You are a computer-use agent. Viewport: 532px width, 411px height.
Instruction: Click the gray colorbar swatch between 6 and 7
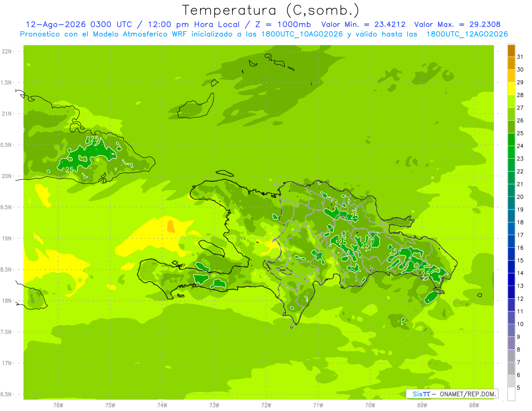tap(511, 368)
